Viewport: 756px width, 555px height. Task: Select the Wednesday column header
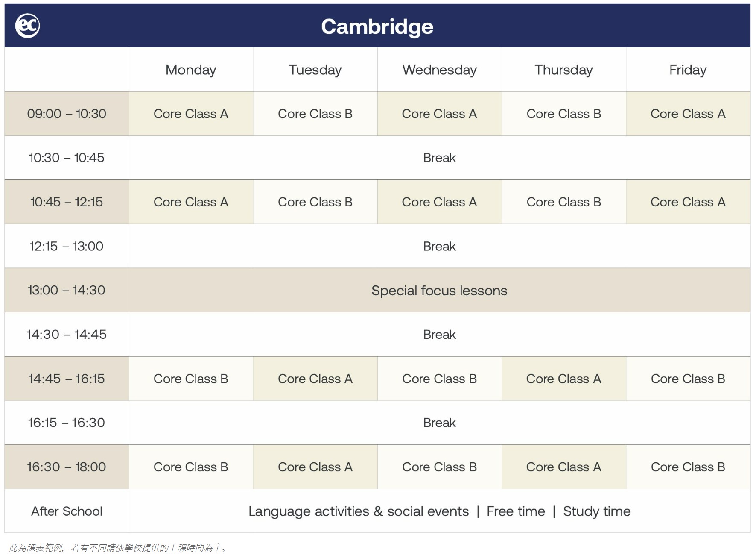[439, 70]
